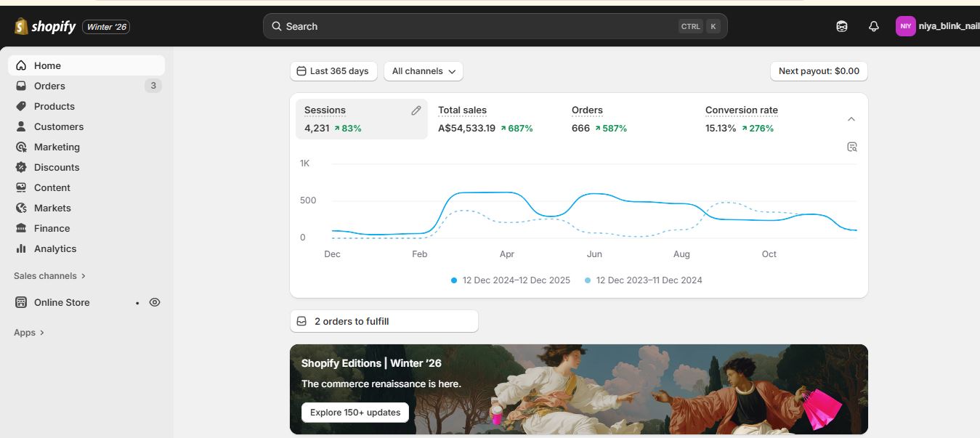This screenshot has width=980, height=438.
Task: Go to Home in the sidebar
Action: 86,65
